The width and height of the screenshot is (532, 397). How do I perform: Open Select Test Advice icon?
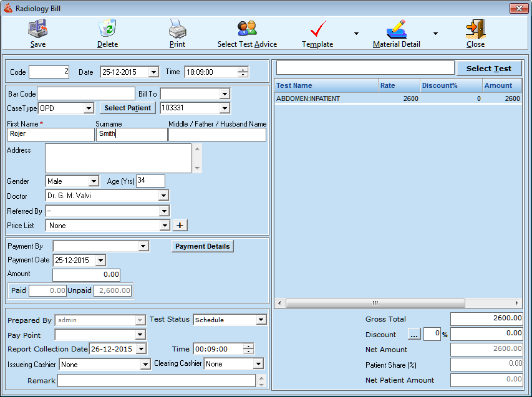247,29
